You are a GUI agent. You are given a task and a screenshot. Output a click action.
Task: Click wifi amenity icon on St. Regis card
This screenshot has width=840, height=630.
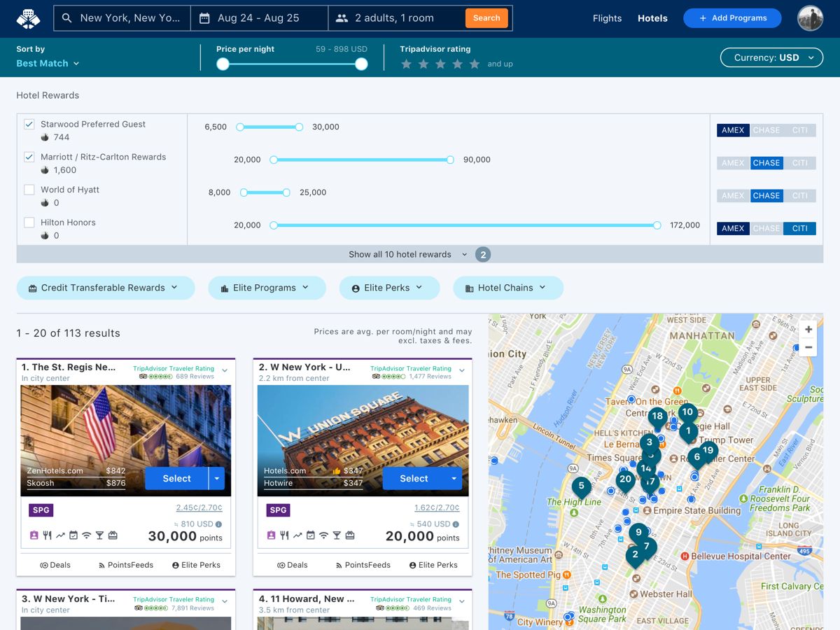coord(87,535)
